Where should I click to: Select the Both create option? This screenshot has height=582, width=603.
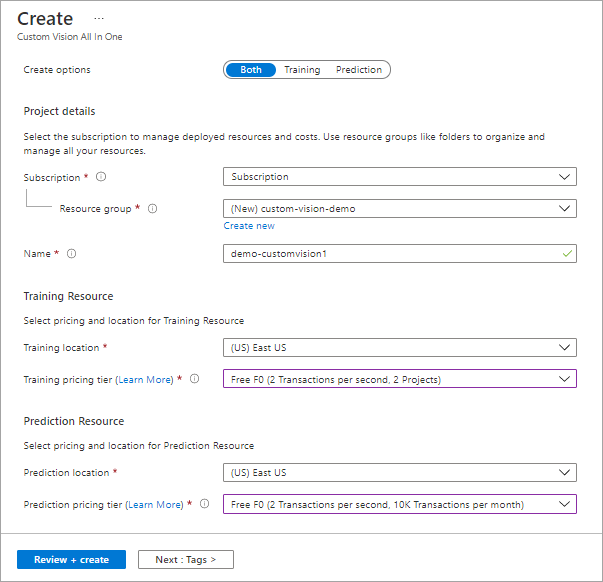coord(251,70)
